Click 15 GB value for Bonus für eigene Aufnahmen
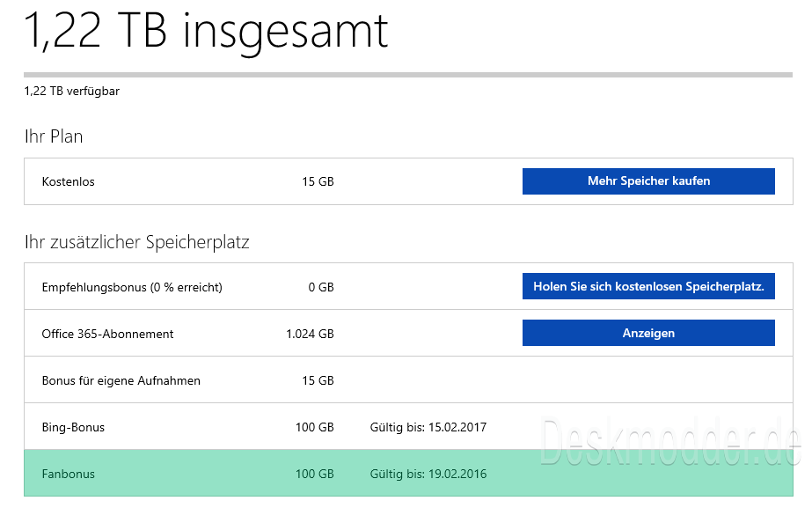 coord(318,380)
